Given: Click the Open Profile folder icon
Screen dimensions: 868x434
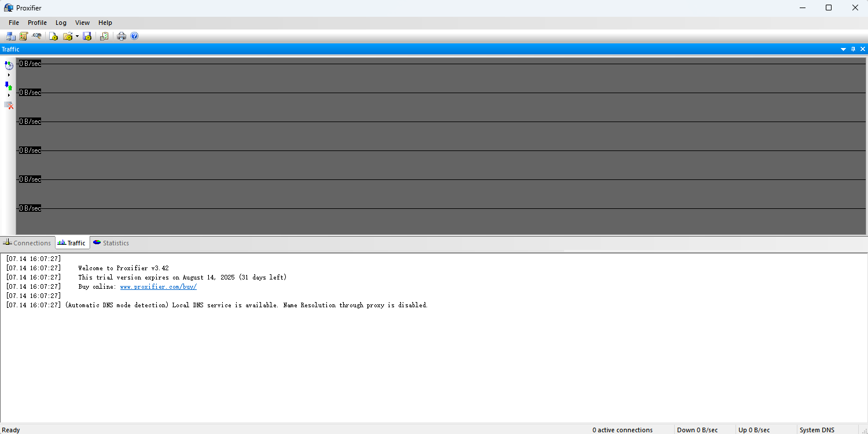Looking at the screenshot, I should [x=67, y=36].
